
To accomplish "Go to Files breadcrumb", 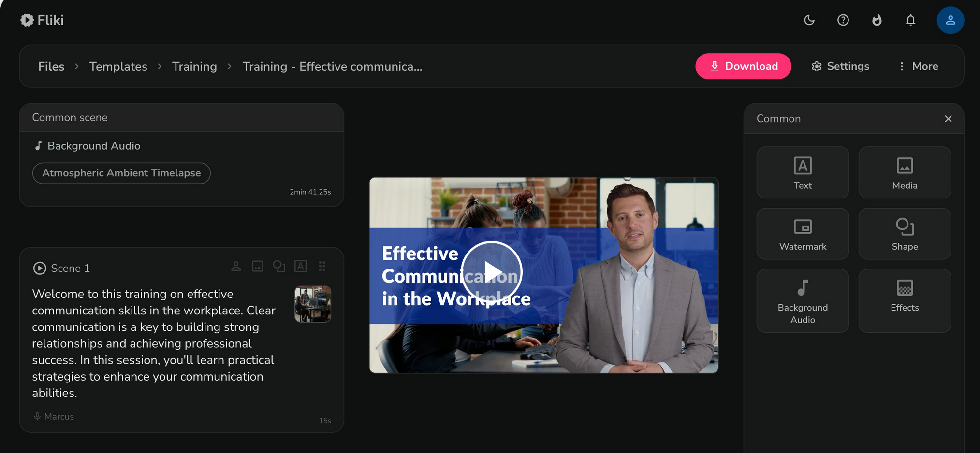I will [x=51, y=66].
